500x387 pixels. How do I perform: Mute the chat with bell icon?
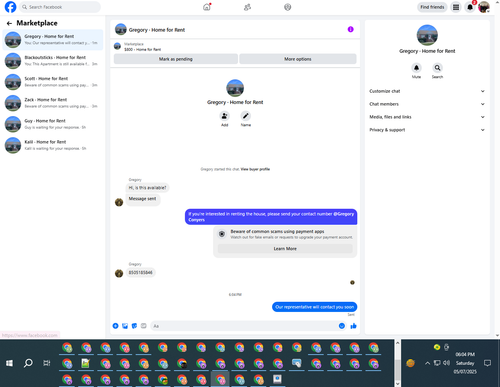point(416,68)
